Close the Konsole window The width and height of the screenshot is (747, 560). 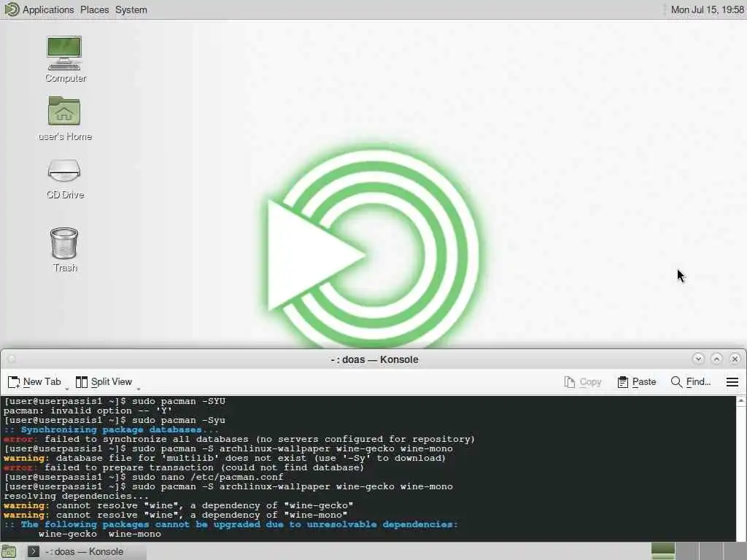point(735,359)
